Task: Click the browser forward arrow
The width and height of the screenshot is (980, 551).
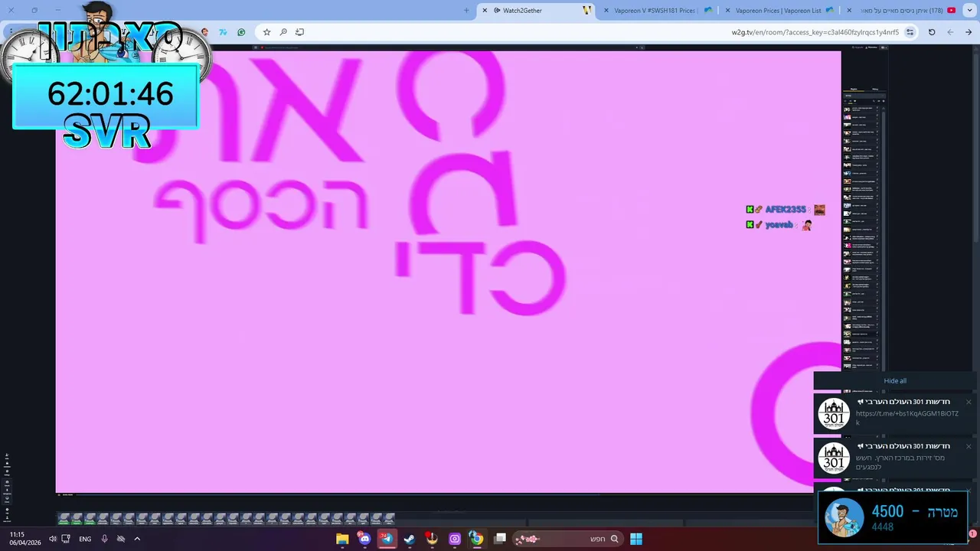Action: click(x=950, y=32)
